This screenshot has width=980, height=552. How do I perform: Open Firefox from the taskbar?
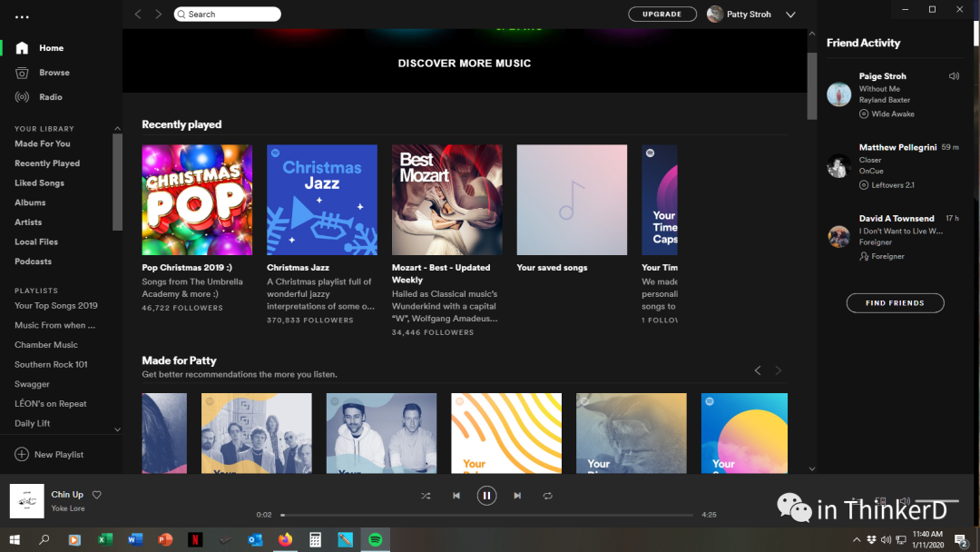tap(285, 539)
